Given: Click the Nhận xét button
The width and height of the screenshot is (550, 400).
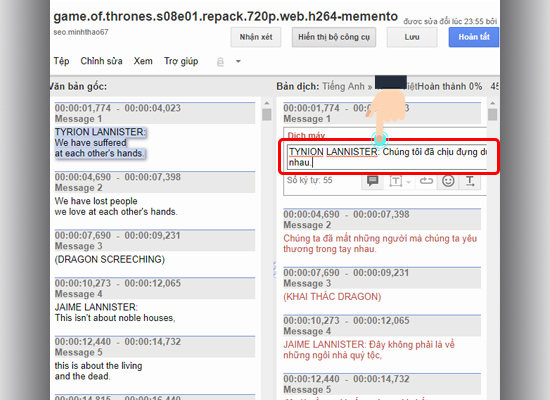Looking at the screenshot, I should tap(256, 37).
